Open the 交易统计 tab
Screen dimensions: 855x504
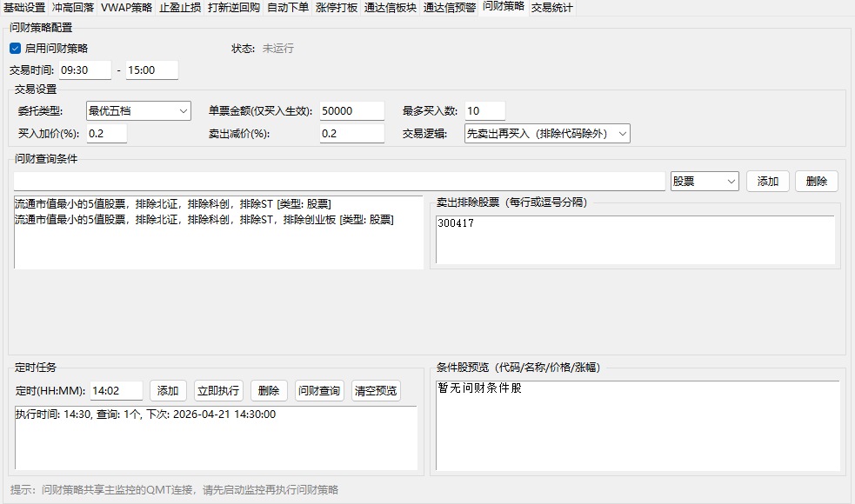[551, 8]
